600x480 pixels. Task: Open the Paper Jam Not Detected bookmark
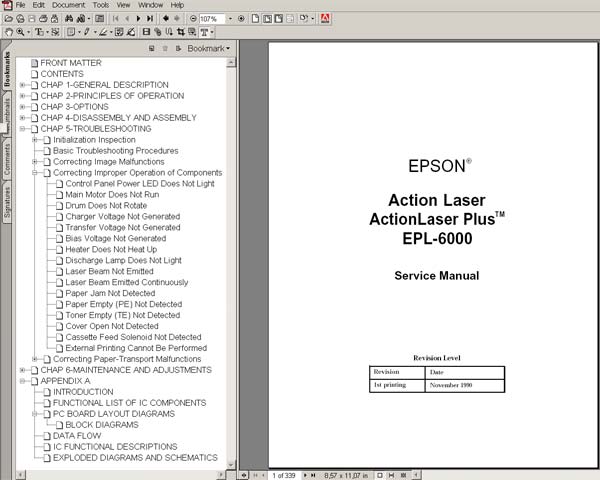click(110, 293)
